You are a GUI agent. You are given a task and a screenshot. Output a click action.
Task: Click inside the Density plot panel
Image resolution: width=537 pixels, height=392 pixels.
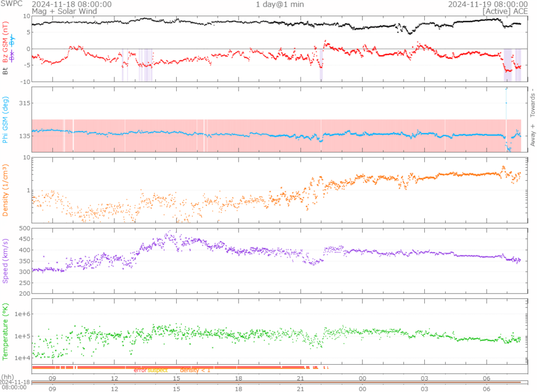click(x=280, y=190)
